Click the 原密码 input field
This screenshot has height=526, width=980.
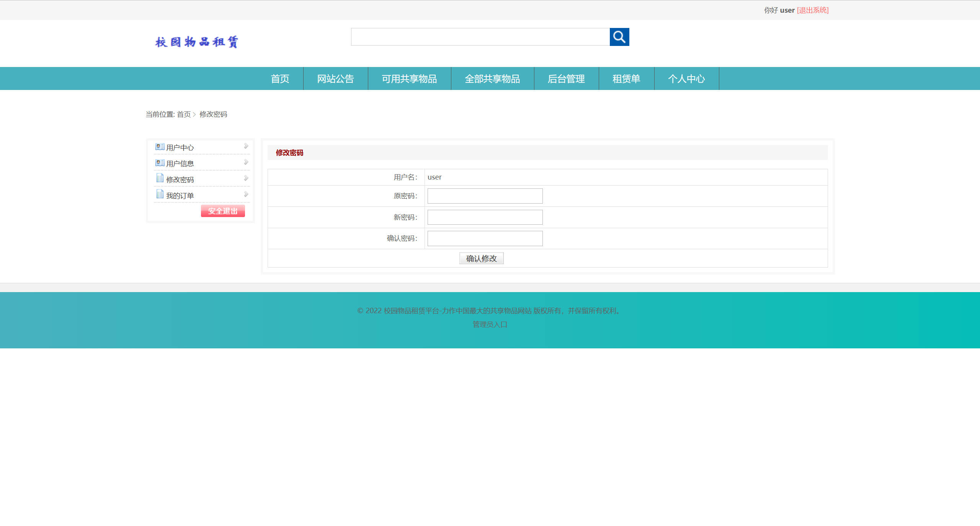[485, 196]
